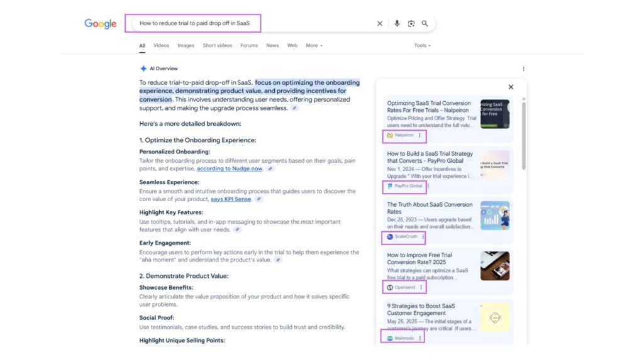Viewport: 644px width, 362px height.
Task: Open three-dot menu beside Mailmodo source
Action: pyautogui.click(x=419, y=338)
